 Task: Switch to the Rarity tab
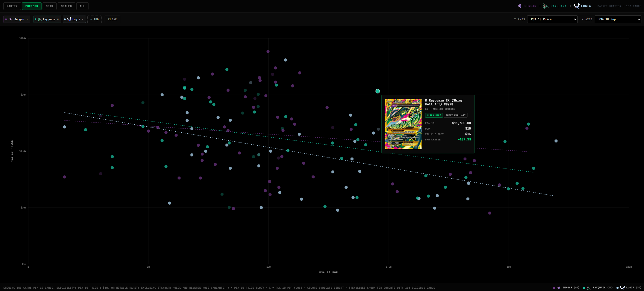pos(12,6)
